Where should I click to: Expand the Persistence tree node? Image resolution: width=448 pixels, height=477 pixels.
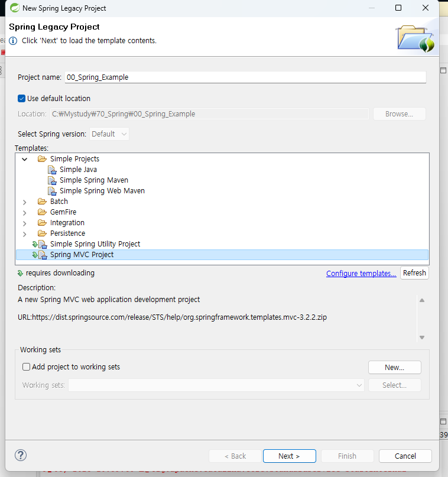[x=25, y=234]
